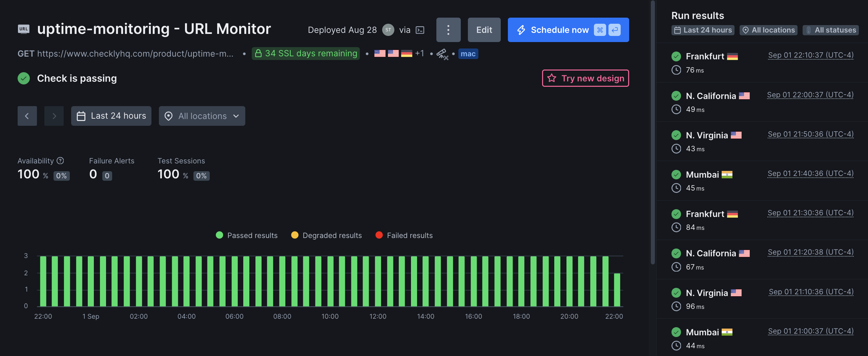Toggle Degraded results in chart legend
The height and width of the screenshot is (356, 868).
[x=326, y=235]
